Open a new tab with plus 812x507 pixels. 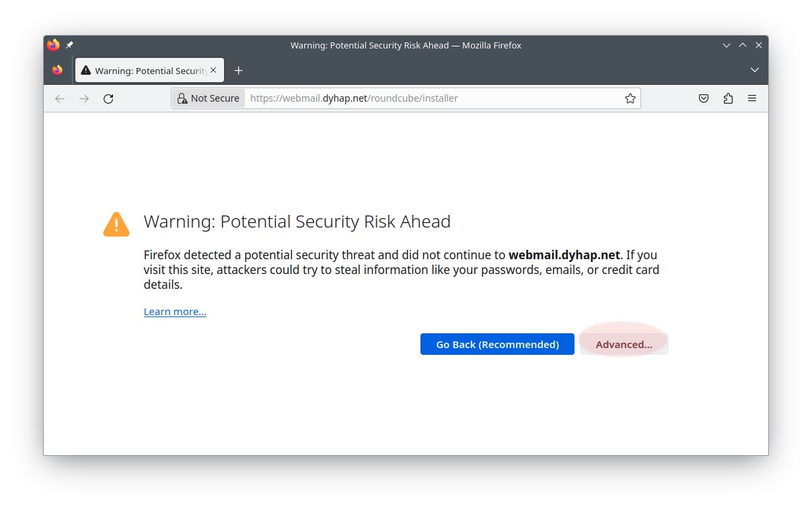(x=238, y=70)
